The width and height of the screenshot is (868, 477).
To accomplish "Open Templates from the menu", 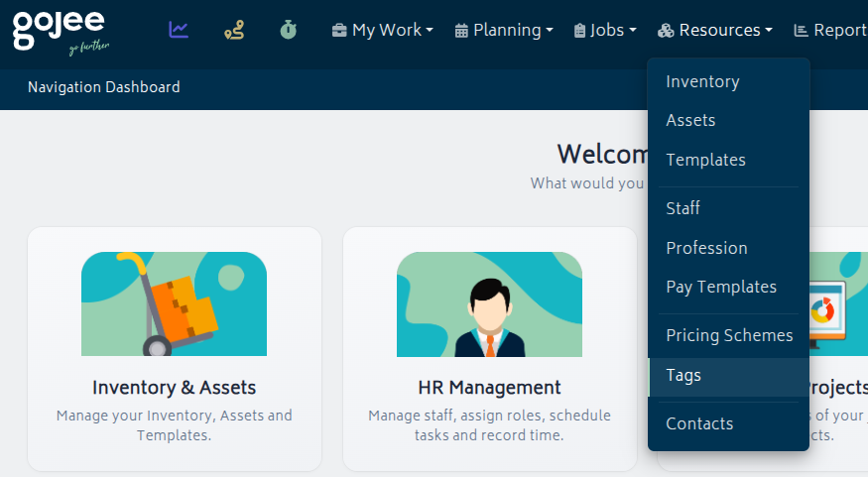I will pos(705,160).
